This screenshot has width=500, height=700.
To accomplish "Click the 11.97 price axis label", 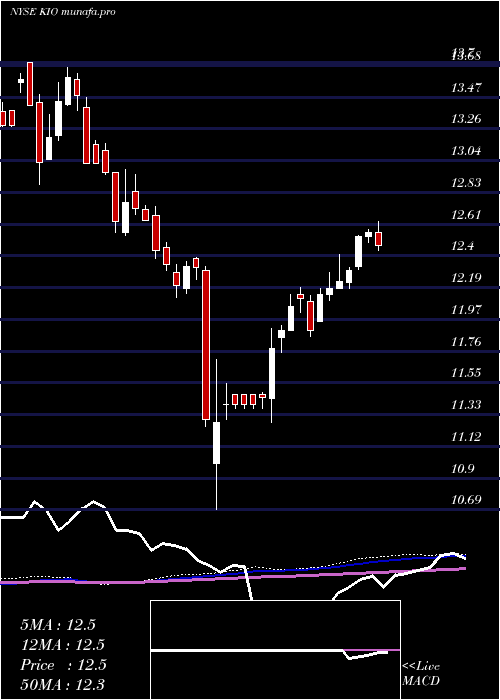I will click(x=466, y=310).
